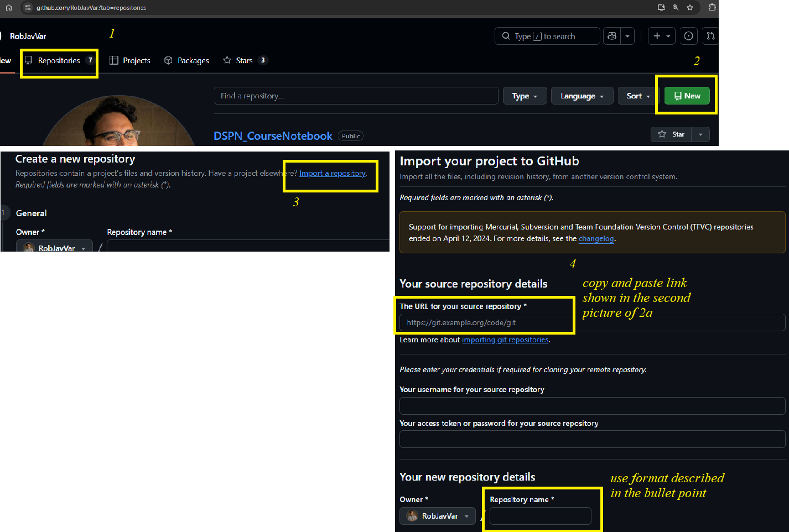Click the source repository username field
This screenshot has width=789, height=532.
tap(592, 406)
